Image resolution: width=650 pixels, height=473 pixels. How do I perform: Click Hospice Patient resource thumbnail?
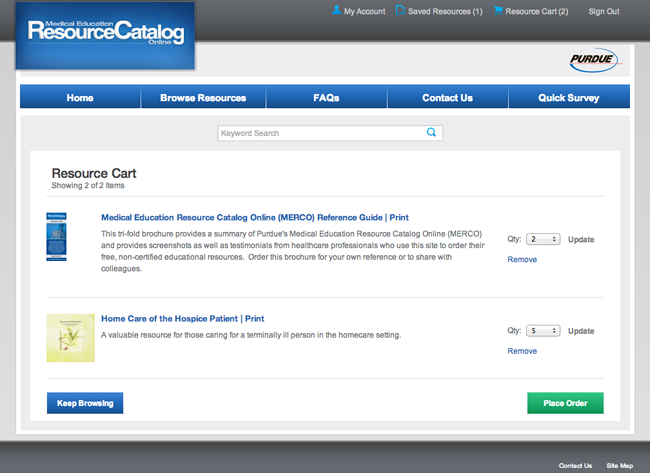(70, 338)
